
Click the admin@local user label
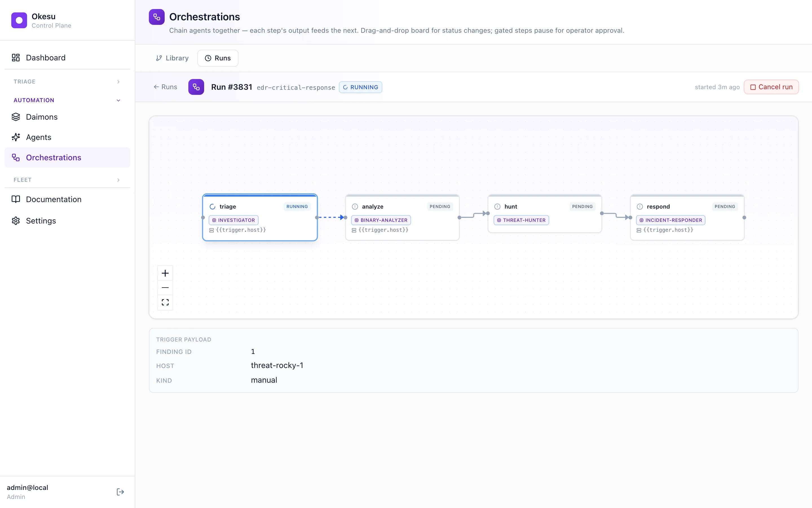tap(28, 487)
